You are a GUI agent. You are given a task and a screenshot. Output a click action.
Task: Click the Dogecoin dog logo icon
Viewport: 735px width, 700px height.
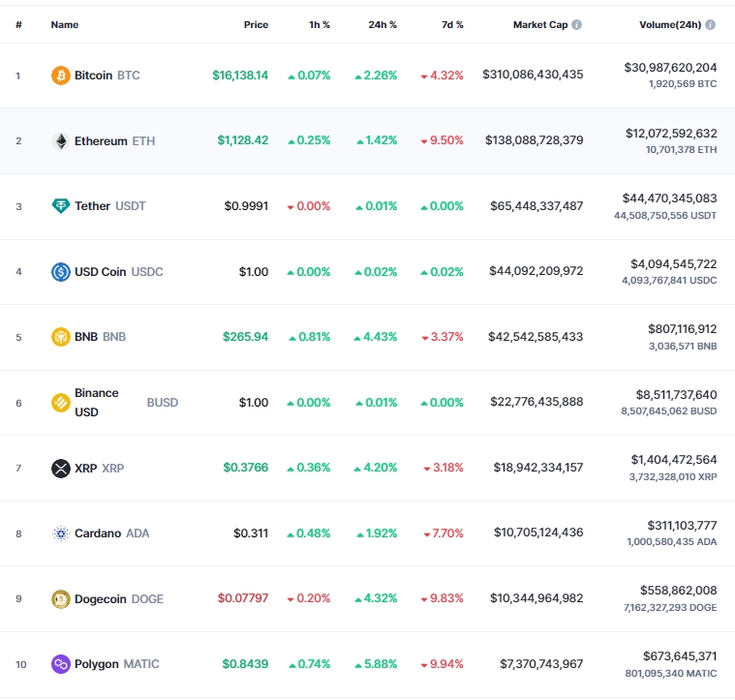click(x=60, y=598)
